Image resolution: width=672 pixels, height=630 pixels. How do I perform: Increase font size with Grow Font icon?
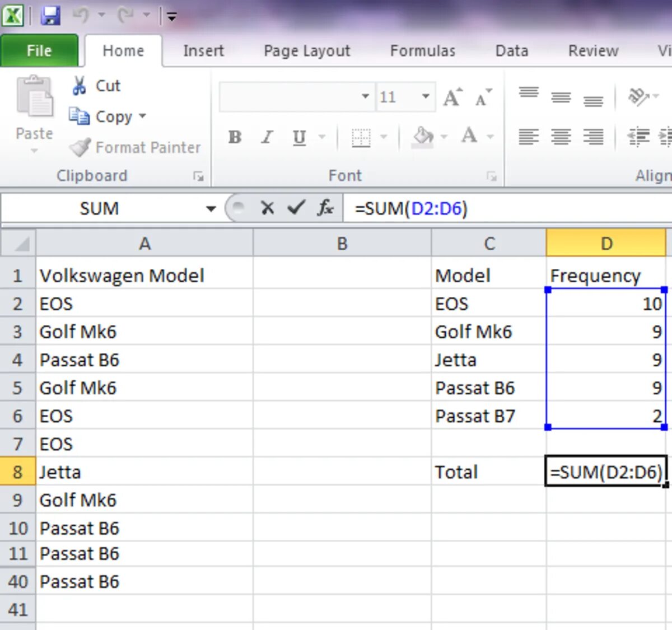tap(452, 97)
